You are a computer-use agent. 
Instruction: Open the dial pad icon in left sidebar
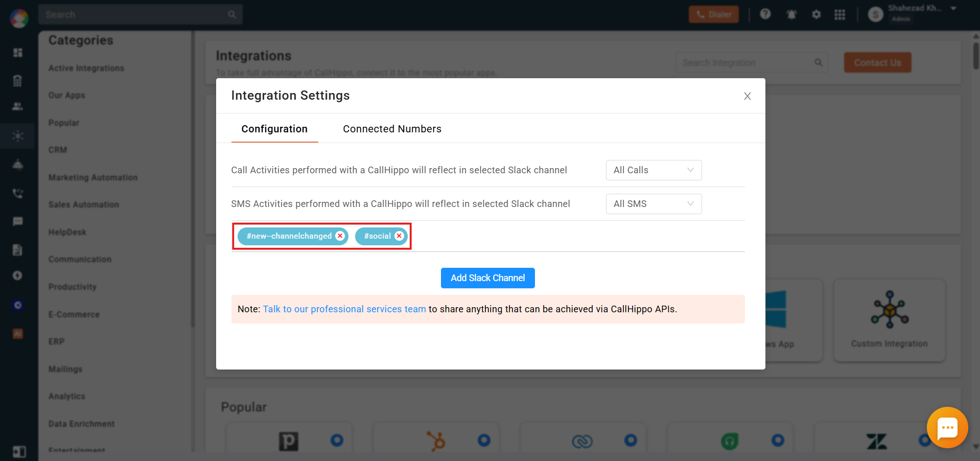[18, 80]
